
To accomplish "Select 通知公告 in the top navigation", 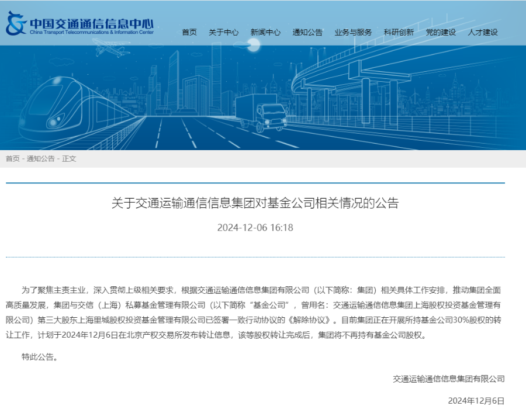I will [x=307, y=32].
